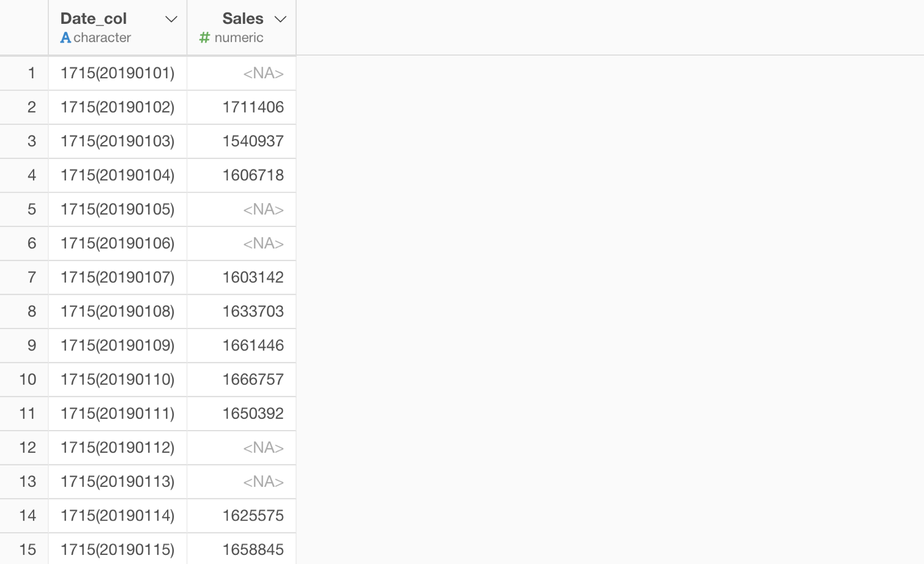
Task: Click the numeric hash icon under Sales
Action: pyautogui.click(x=204, y=38)
